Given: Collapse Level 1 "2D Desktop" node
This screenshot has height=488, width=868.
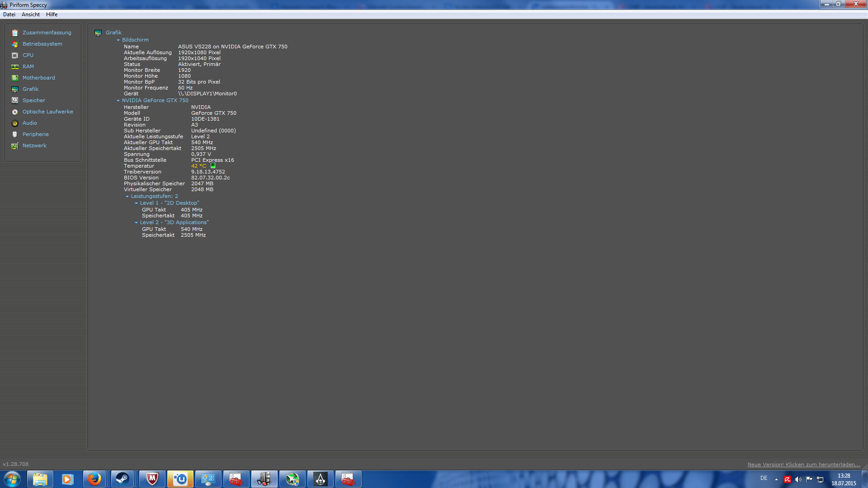Looking at the screenshot, I should pyautogui.click(x=137, y=203).
